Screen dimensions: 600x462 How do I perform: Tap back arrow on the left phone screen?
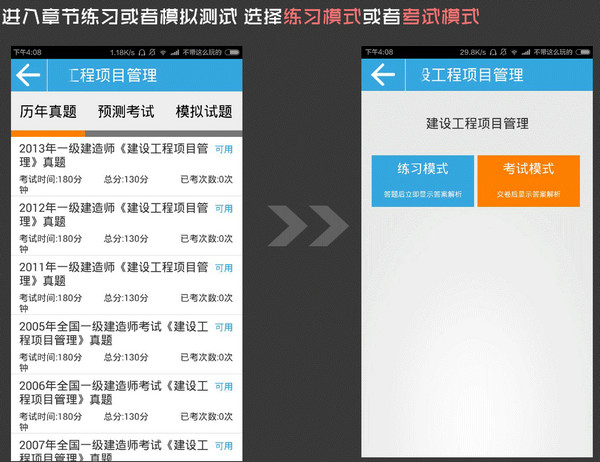pos(29,75)
